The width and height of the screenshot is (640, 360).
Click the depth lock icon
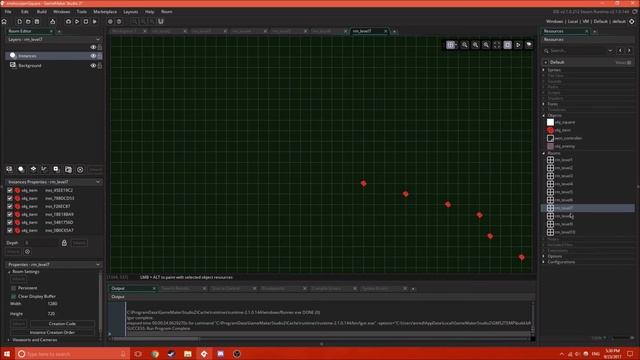(64, 243)
